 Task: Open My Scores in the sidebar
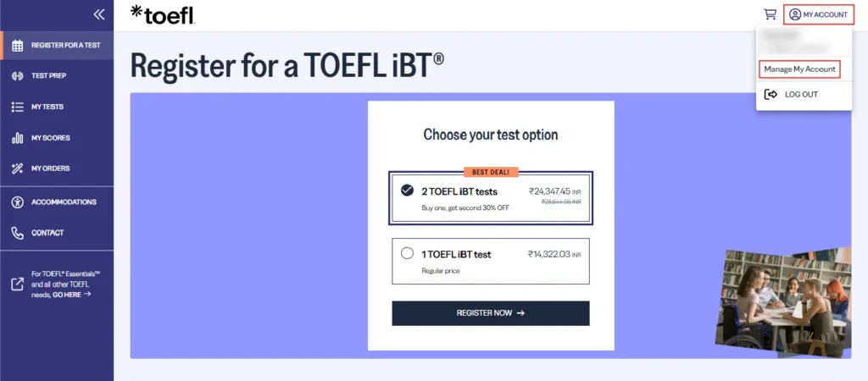(51, 138)
